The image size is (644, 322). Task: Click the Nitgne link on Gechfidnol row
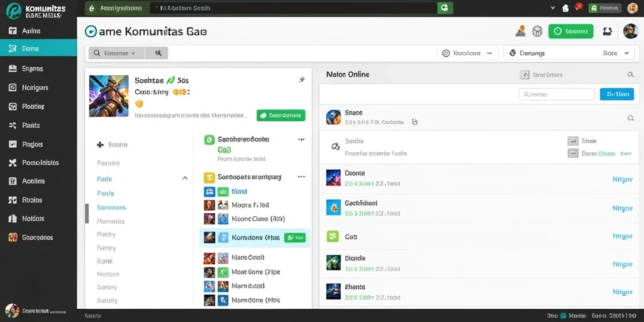623,208
